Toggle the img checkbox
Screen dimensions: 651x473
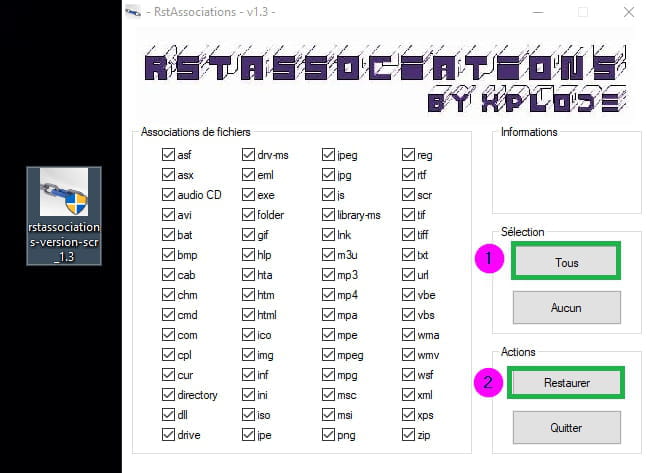click(x=248, y=355)
